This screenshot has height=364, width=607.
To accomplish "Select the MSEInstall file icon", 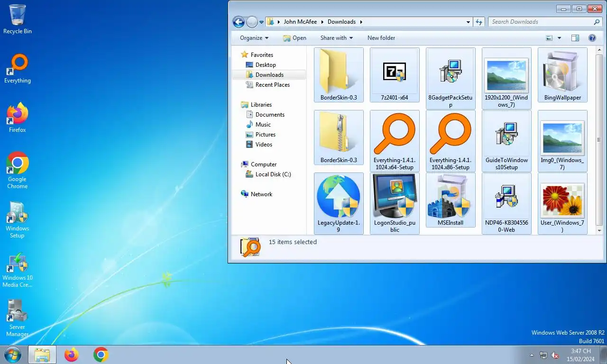I will coord(451,200).
